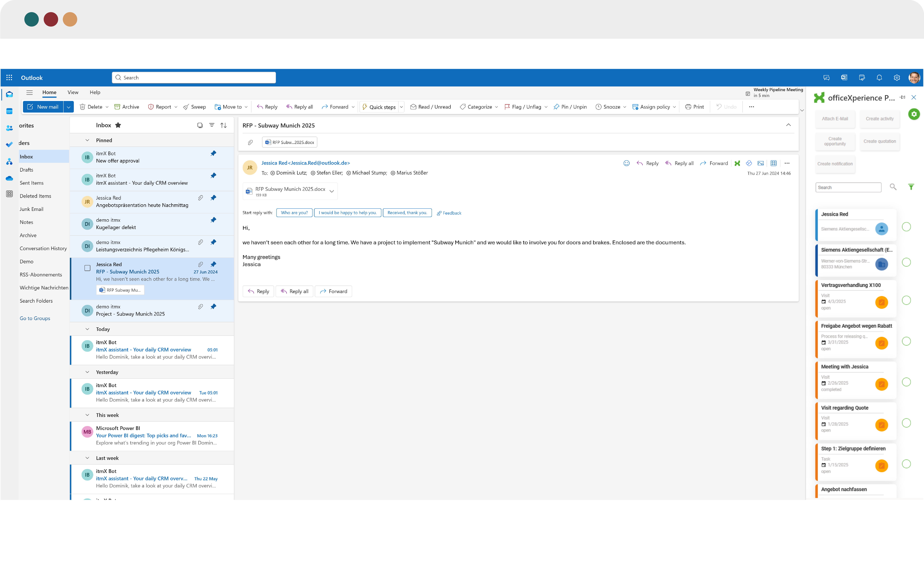
Task: Select the circle next to Meeting with Jessica
Action: click(x=906, y=382)
